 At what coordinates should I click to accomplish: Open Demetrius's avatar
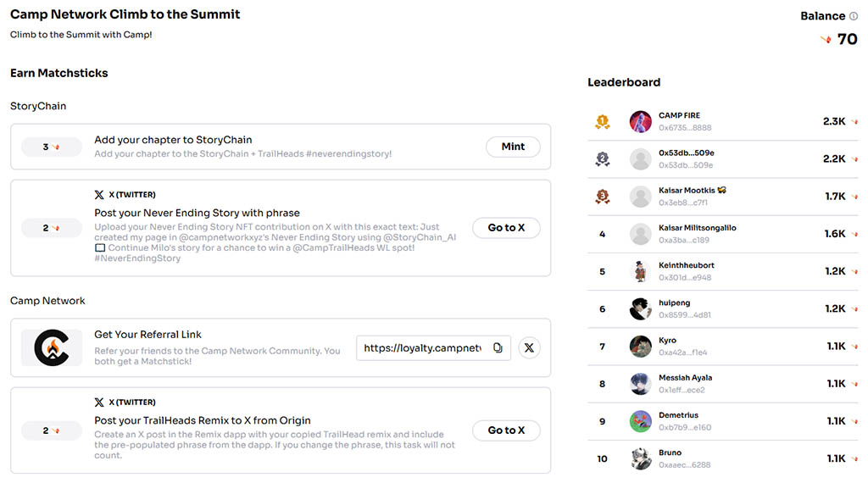pos(641,421)
